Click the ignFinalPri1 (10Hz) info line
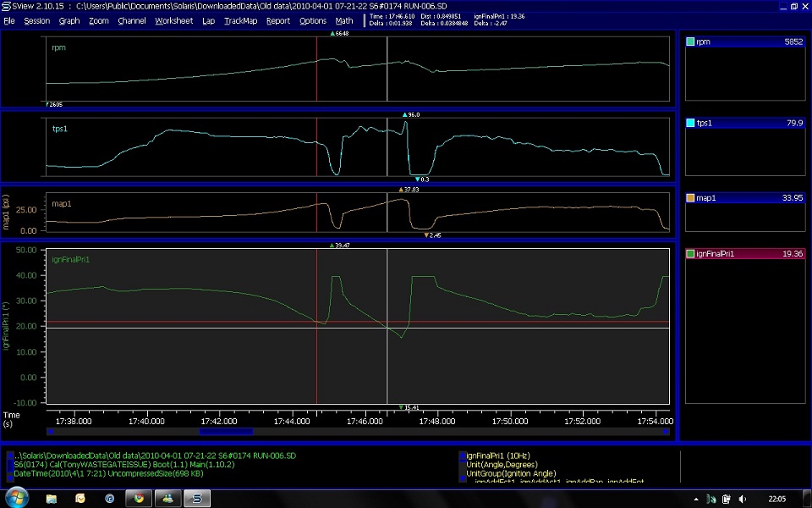Viewport: 812px width, 508px height. (498, 456)
